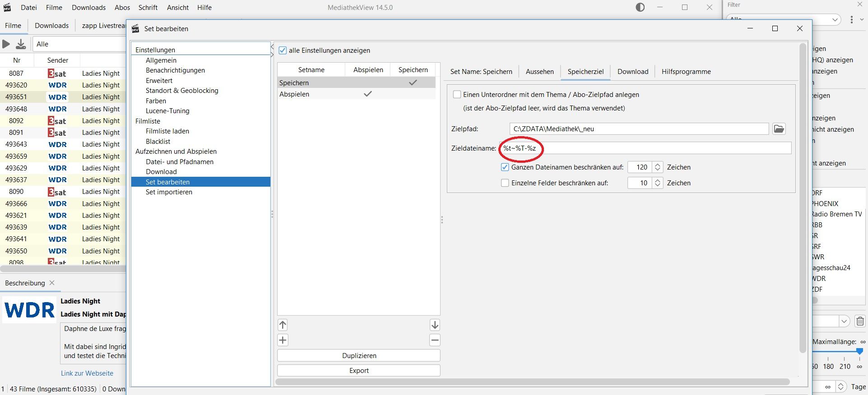Image resolution: width=868 pixels, height=395 pixels.
Task: Click the trash icon in filter panel
Action: click(860, 321)
